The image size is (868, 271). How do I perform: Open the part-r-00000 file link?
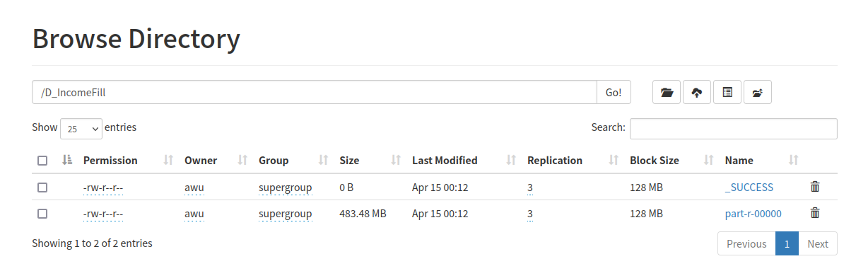(753, 213)
